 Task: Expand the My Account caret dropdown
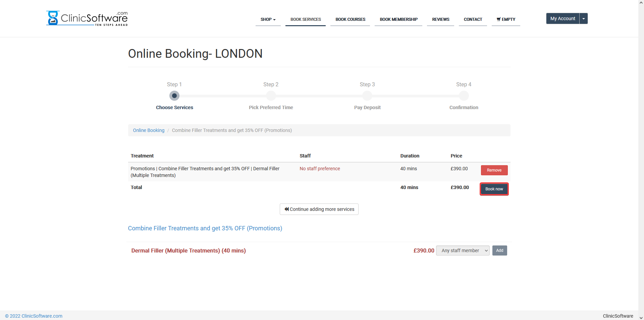[x=584, y=18]
